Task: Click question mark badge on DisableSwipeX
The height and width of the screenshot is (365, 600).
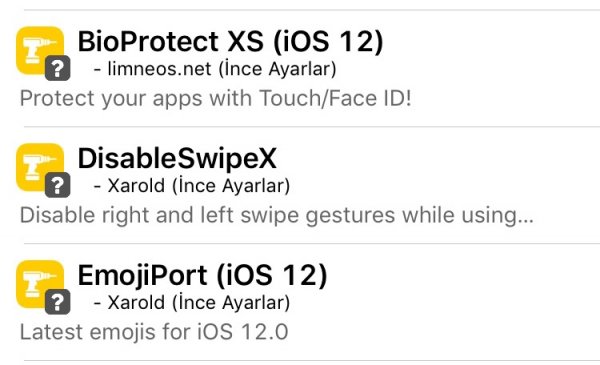Action: pos(57,185)
